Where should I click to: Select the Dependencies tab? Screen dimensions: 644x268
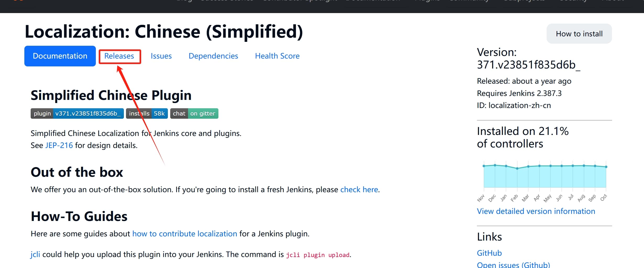coord(213,56)
